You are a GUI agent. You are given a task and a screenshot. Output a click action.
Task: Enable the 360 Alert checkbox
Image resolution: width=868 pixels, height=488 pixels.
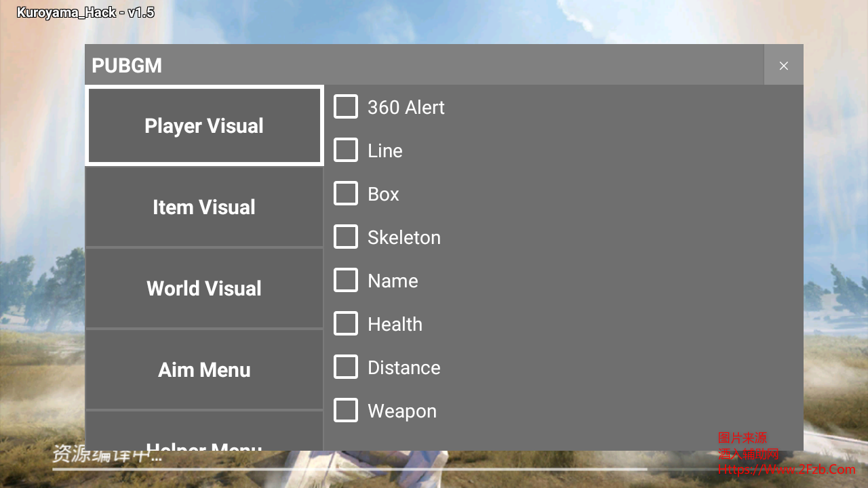coord(346,106)
